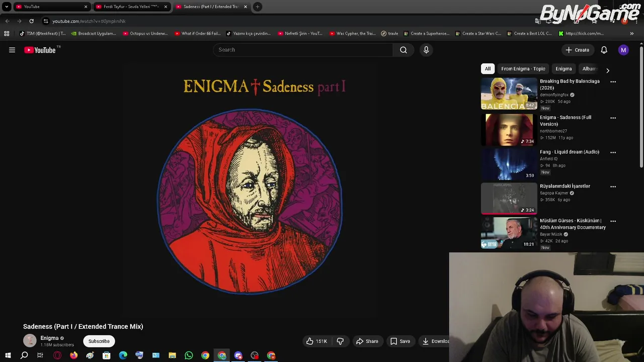This screenshot has height=362, width=644.
Task: Open the YouTube hamburger guide menu
Action: coord(12,50)
